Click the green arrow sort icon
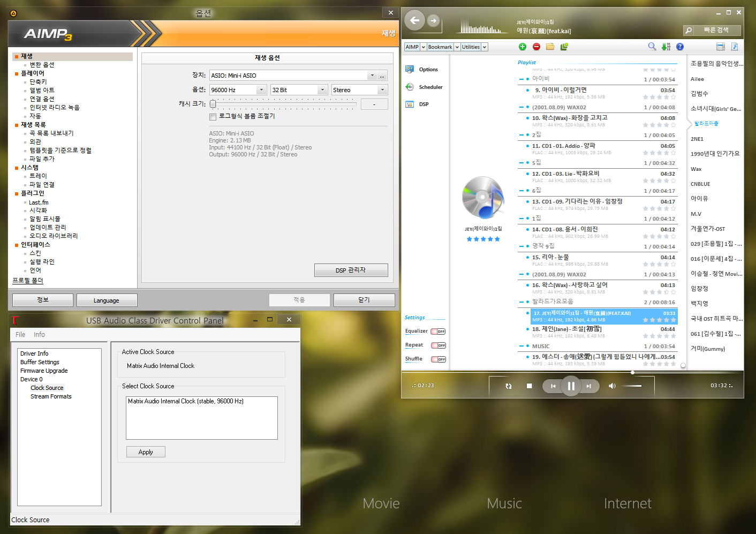 (666, 47)
